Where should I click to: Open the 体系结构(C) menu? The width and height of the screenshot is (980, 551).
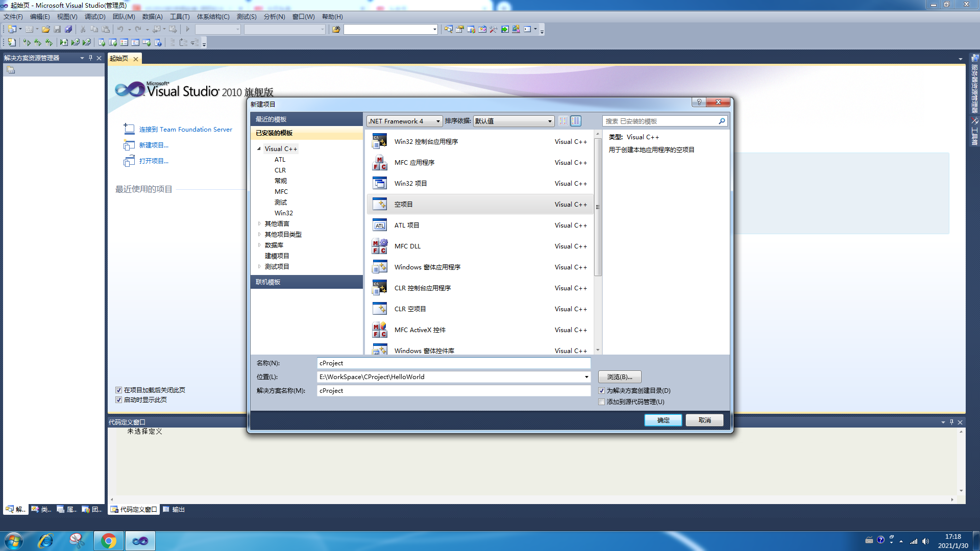213,17
